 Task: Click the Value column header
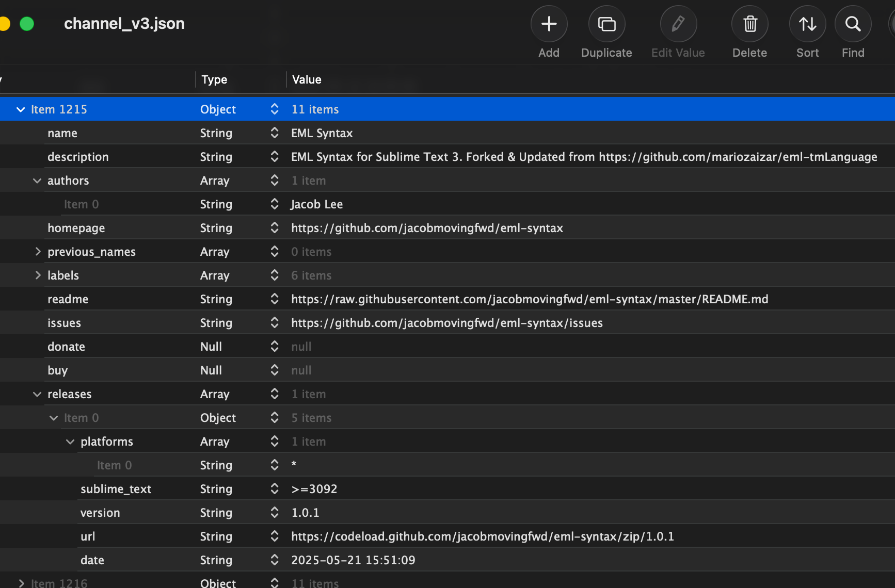click(307, 79)
